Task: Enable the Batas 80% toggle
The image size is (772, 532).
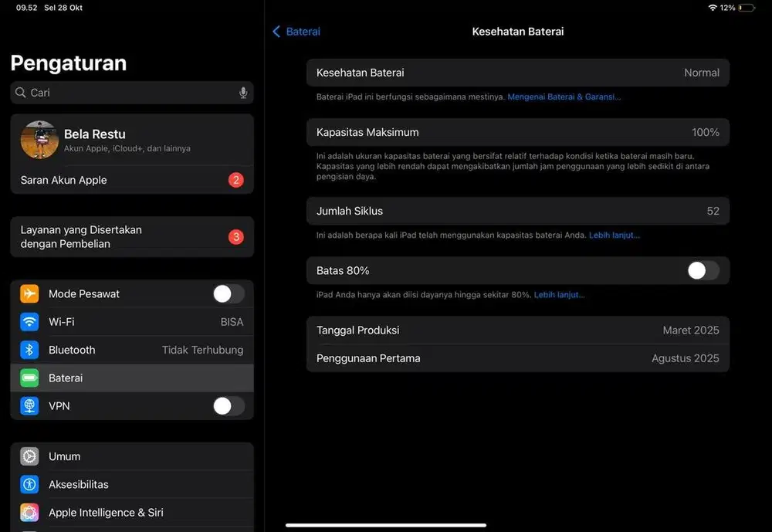Action: tap(703, 270)
